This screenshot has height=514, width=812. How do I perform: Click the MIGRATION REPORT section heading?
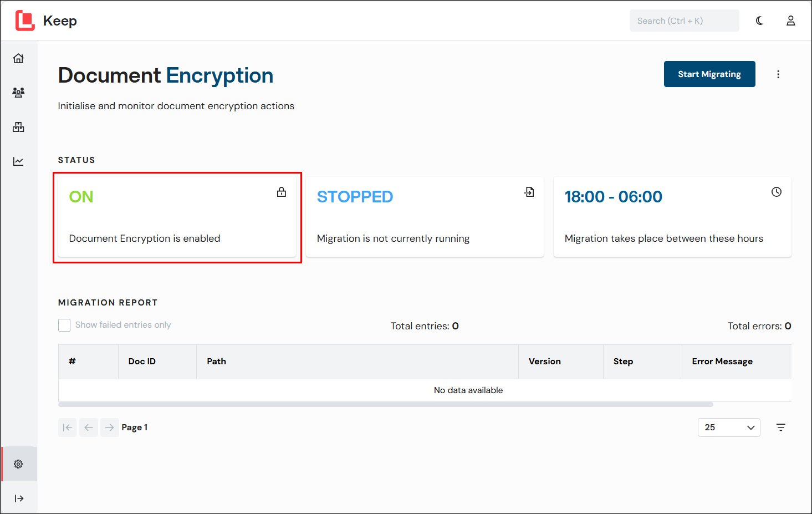[108, 303]
